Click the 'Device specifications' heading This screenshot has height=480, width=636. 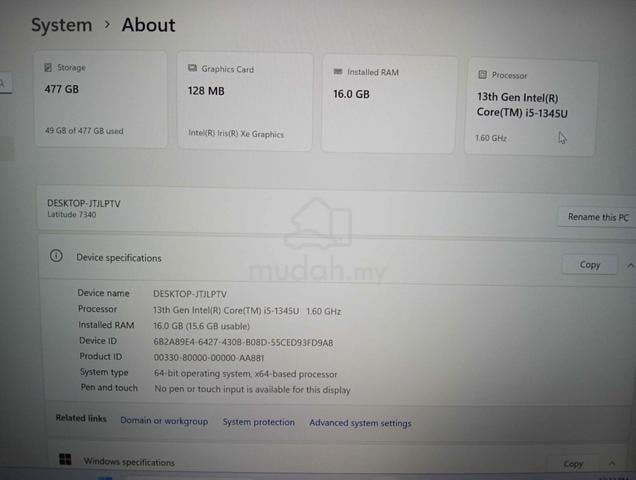click(119, 258)
